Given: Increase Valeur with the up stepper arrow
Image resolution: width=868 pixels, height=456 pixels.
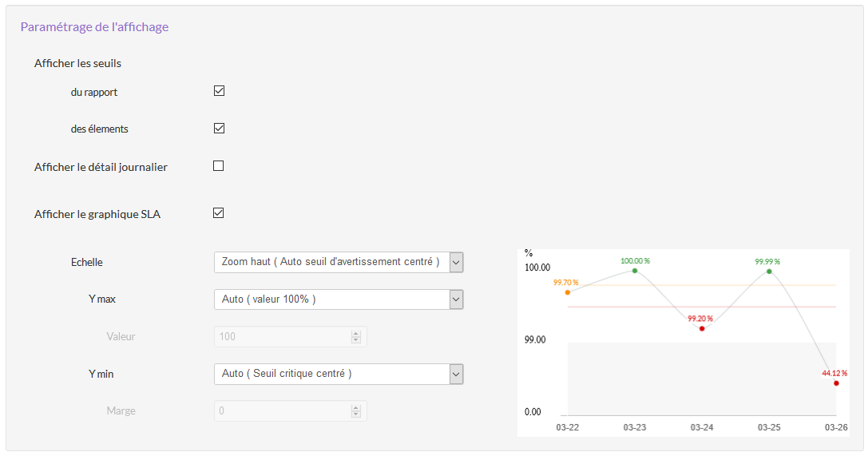Looking at the screenshot, I should coord(356,333).
